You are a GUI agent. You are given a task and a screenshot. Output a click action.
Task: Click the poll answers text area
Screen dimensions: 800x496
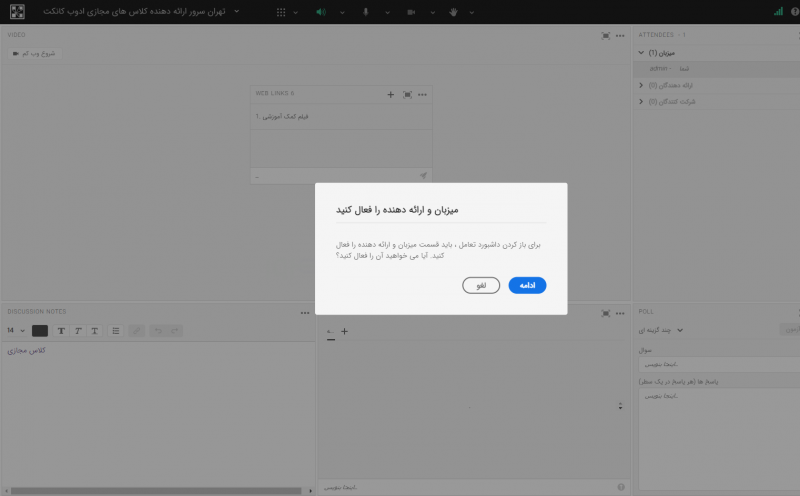[x=719, y=439]
